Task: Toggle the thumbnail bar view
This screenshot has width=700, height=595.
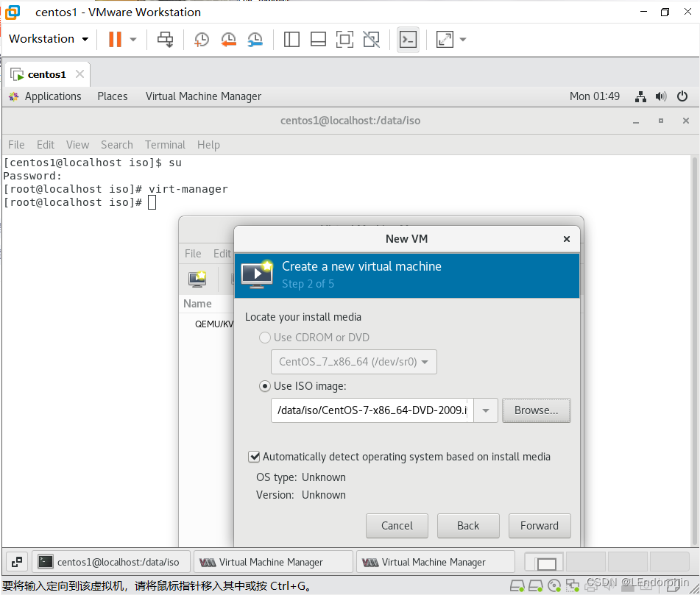Action: [318, 39]
